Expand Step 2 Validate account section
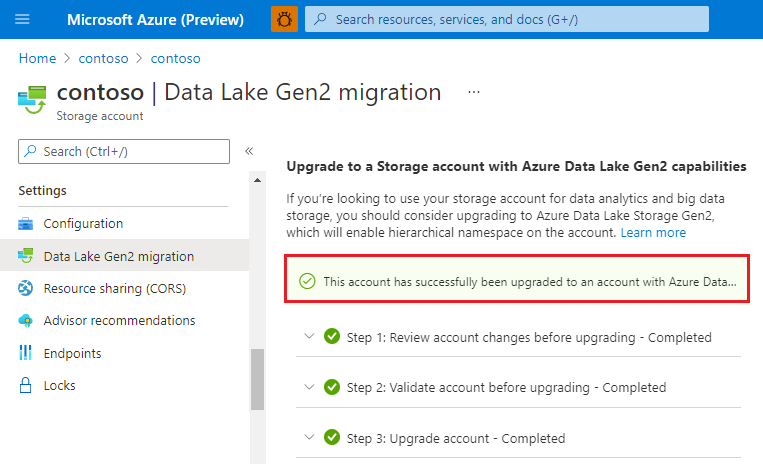This screenshot has height=464, width=763. [309, 387]
